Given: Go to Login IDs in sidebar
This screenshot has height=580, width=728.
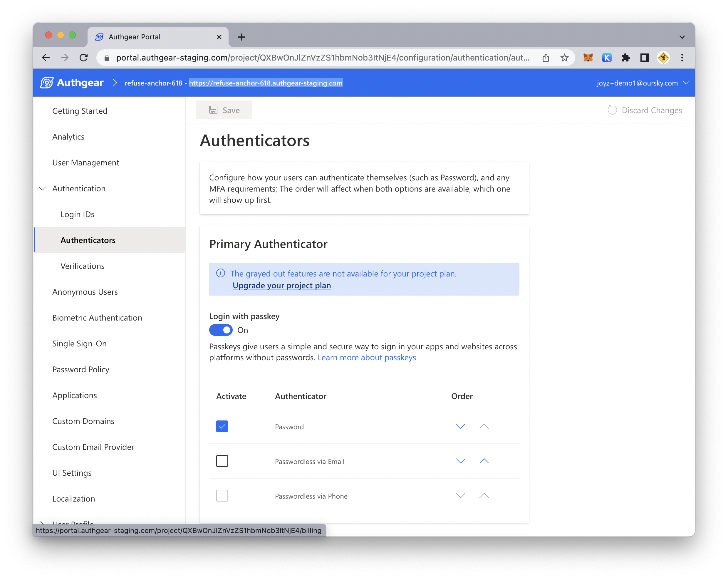Looking at the screenshot, I should (77, 214).
